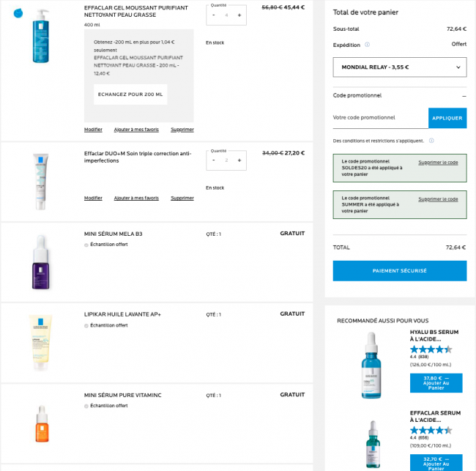Viewport: 476px width, 471px height.
Task: Click Echangez pour 200 ML button
Action: (130, 94)
